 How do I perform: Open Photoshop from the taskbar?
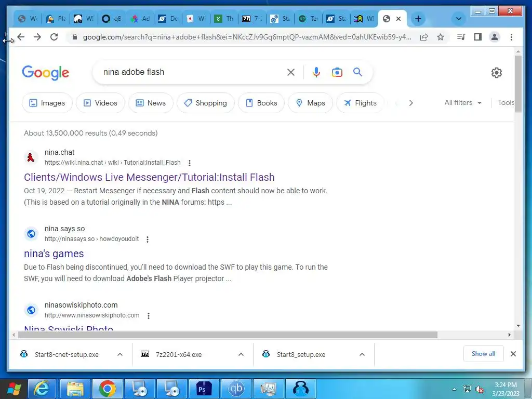click(204, 389)
